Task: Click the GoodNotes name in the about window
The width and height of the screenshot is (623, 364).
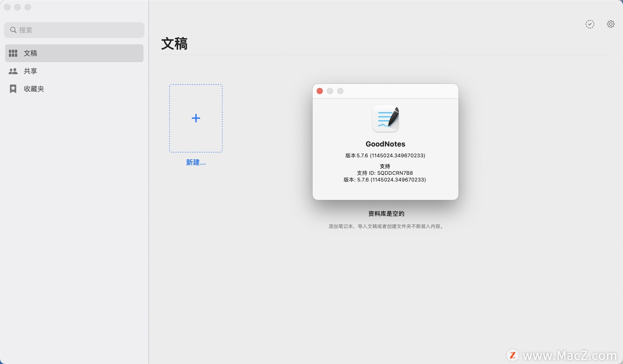Action: click(385, 144)
